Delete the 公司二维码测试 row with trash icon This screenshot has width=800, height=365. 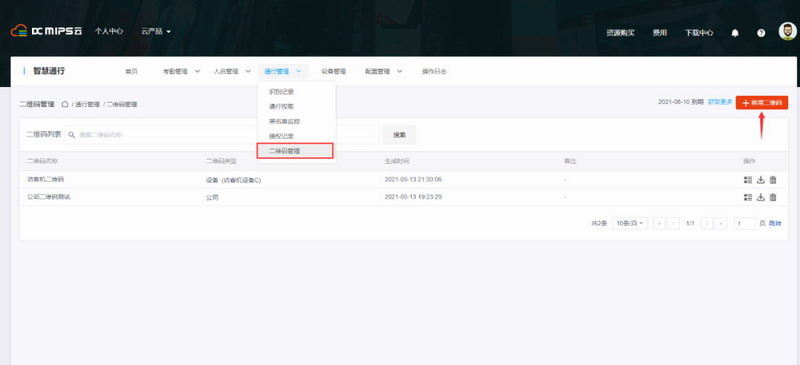[773, 197]
